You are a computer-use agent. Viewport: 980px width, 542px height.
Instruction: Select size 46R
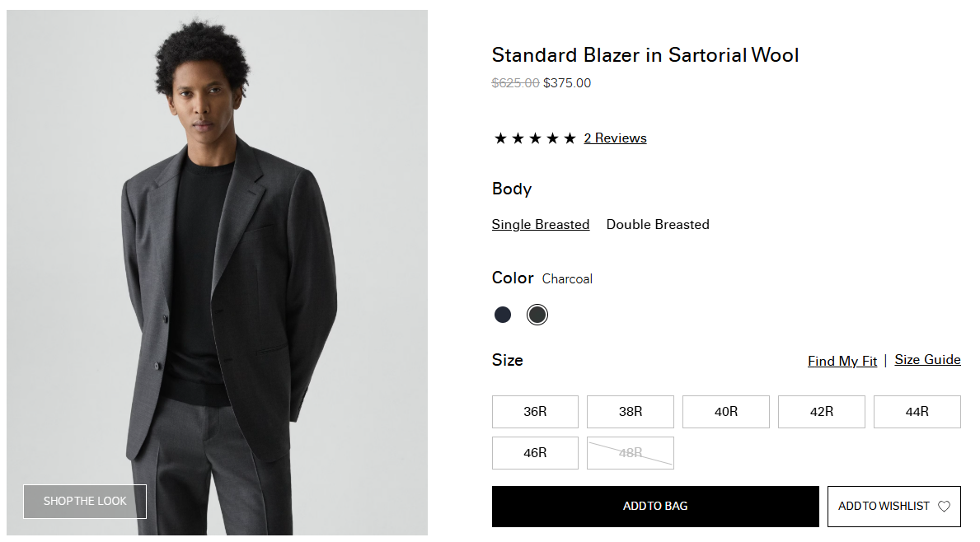pyautogui.click(x=535, y=453)
